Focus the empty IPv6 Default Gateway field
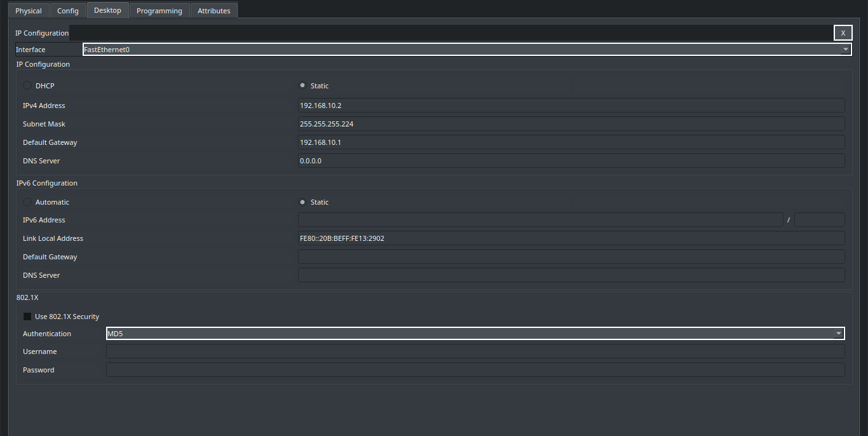 pyautogui.click(x=571, y=257)
